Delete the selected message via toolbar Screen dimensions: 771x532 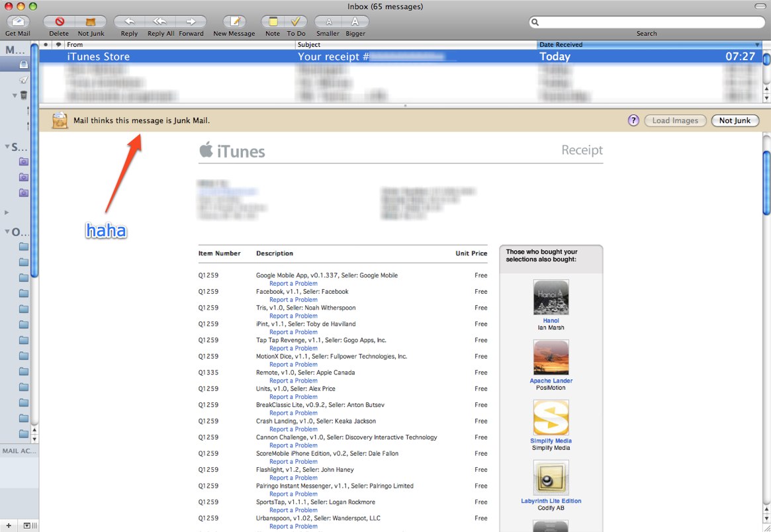(x=59, y=22)
